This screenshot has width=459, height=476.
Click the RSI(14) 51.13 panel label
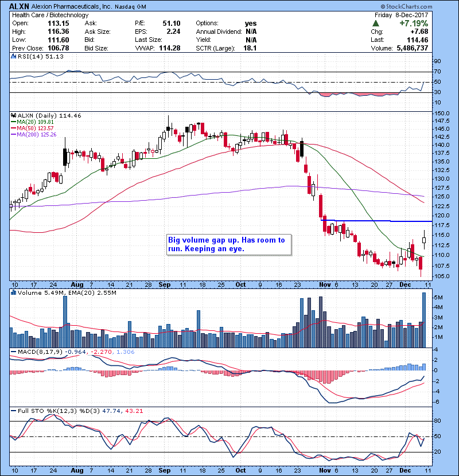pos(40,56)
